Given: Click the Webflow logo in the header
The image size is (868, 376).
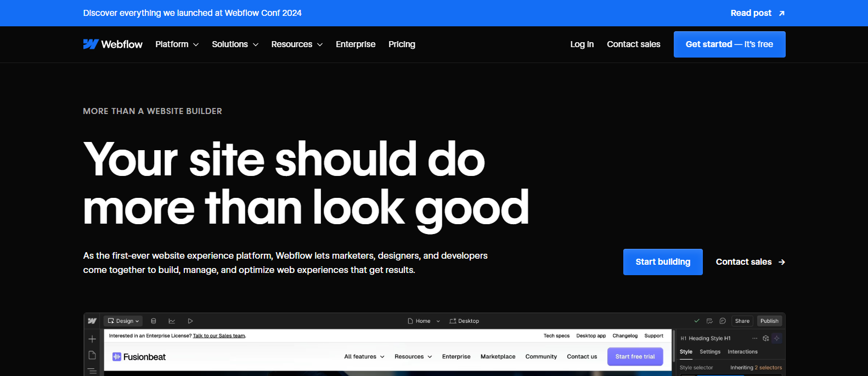Looking at the screenshot, I should click(112, 44).
